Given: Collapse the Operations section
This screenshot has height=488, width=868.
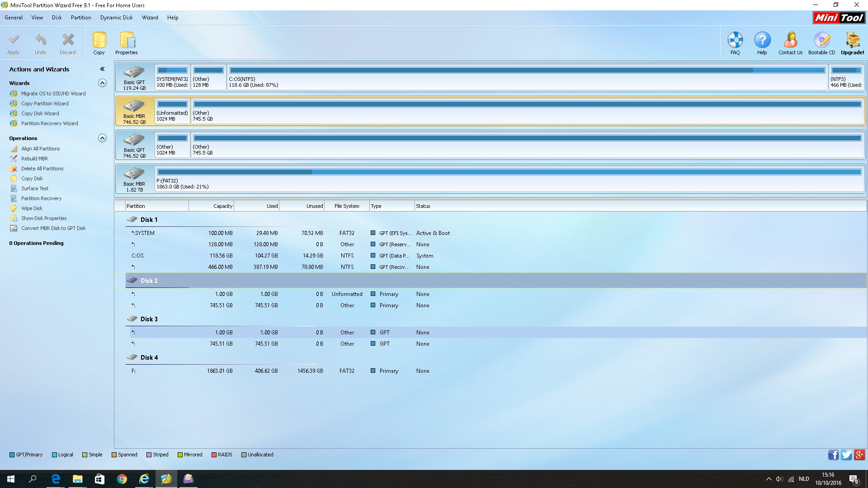Looking at the screenshot, I should click(x=102, y=138).
